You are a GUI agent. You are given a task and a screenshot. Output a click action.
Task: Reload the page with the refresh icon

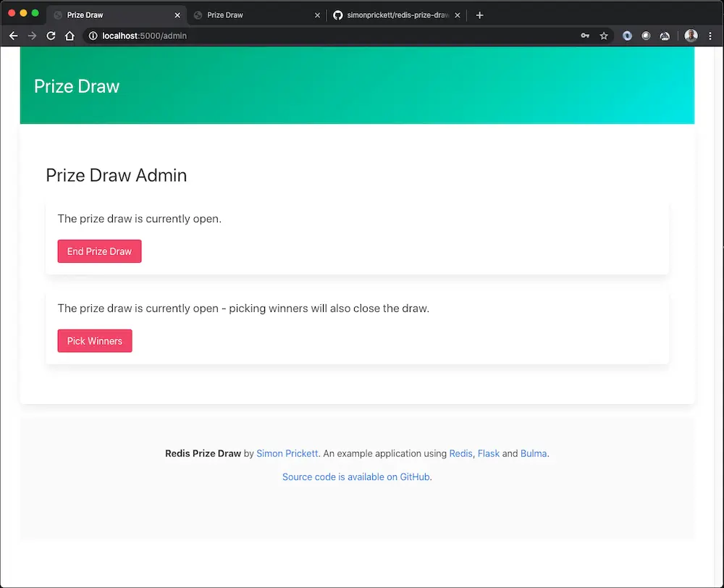(51, 35)
